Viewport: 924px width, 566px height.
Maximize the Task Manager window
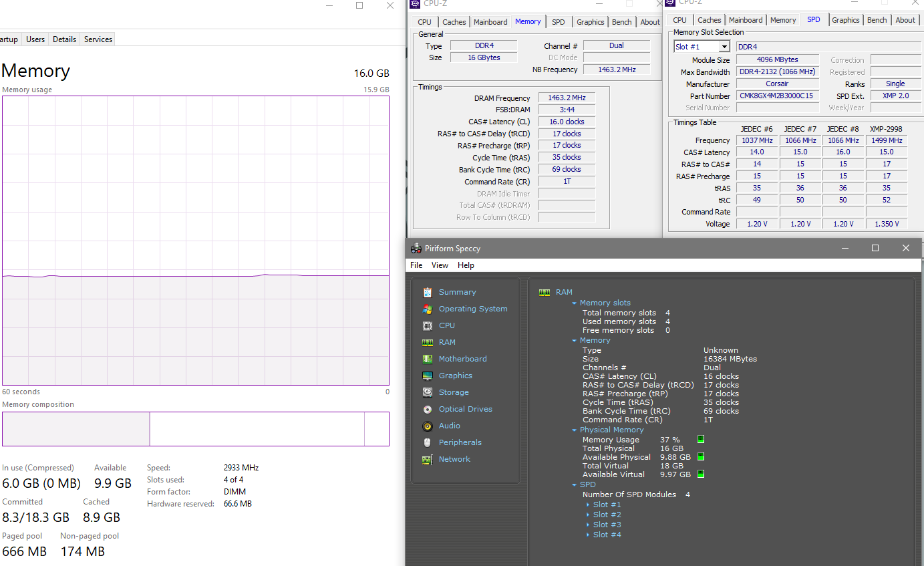(x=359, y=5)
